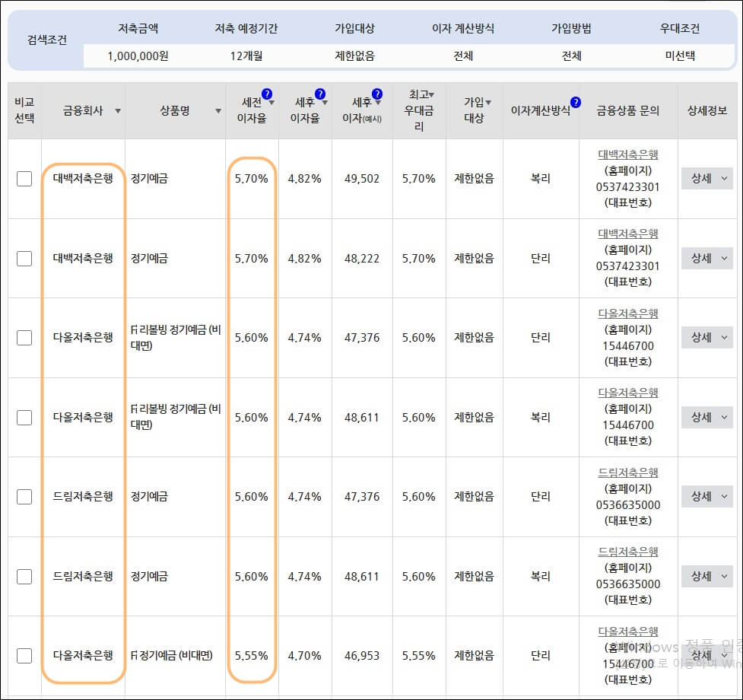This screenshot has width=743, height=700.
Task: Select 드림저축은행 정기예금 row for comparison
Action: 23,497
